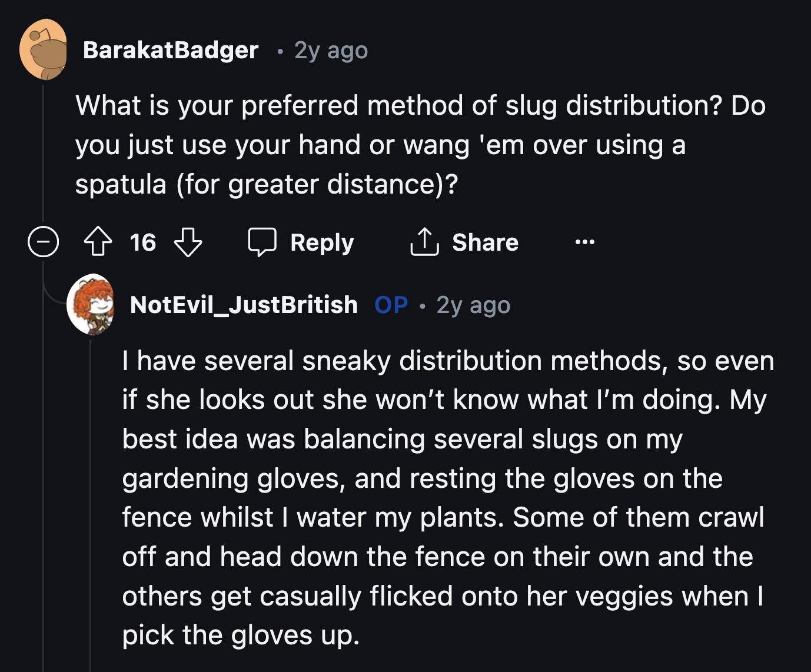Click the thread line under NotEvil_JustBritish's avatar
Image resolution: width=811 pixels, height=672 pixels.
(x=91, y=500)
